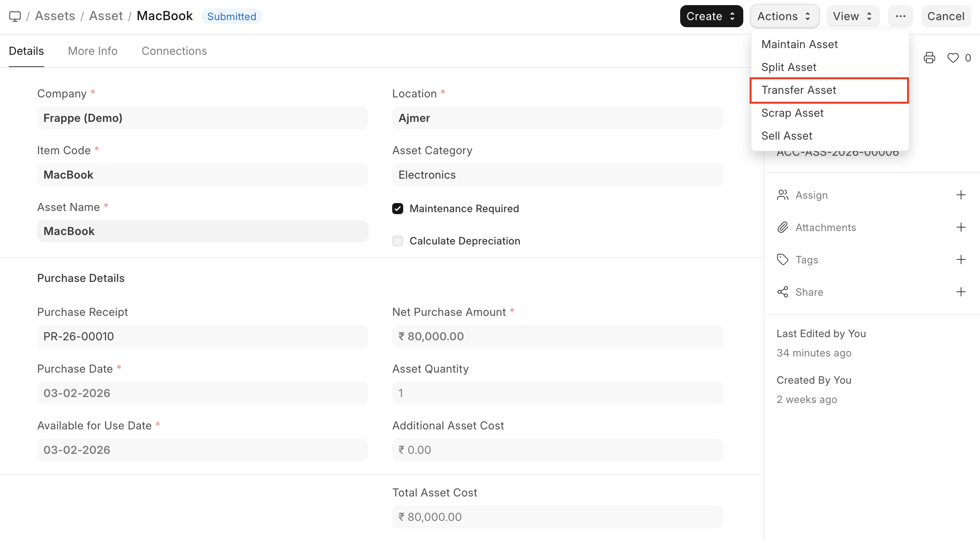
Task: Open the View dropdown
Action: (853, 16)
